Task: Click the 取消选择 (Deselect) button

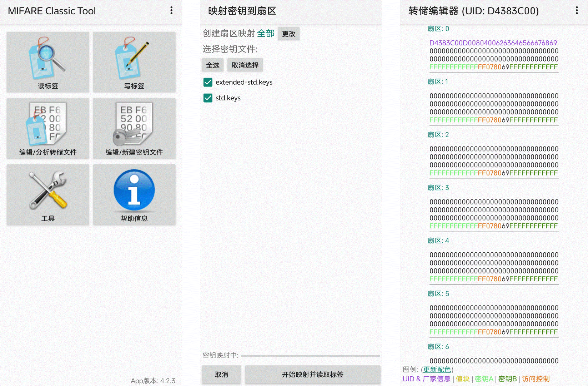Action: point(245,65)
